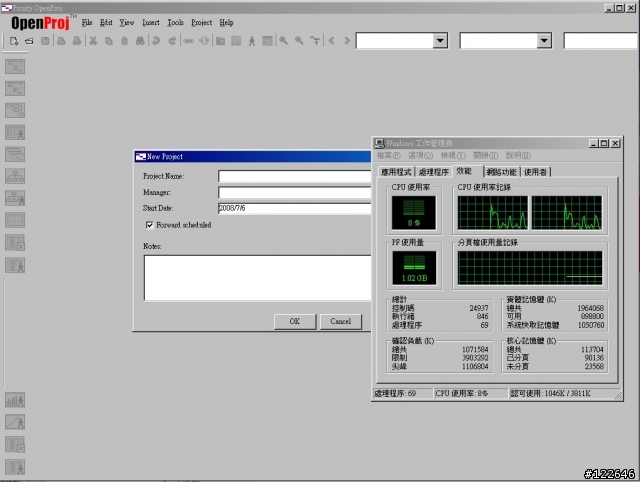Open the Tracking Gantt sidebar view
The image size is (640, 482).
(x=15, y=88)
